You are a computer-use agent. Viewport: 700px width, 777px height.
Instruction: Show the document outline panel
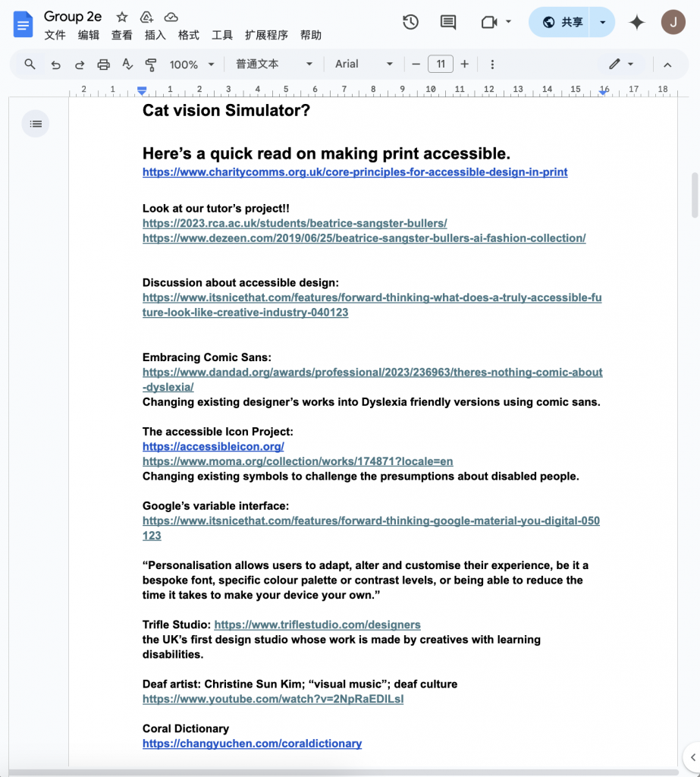pyautogui.click(x=36, y=124)
